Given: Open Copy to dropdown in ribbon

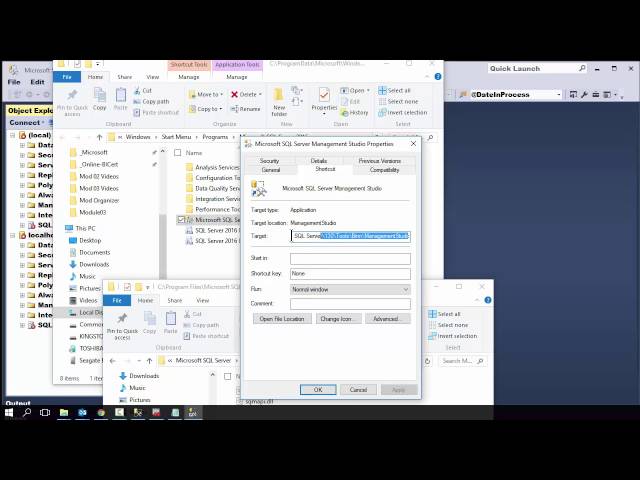Looking at the screenshot, I should 206,109.
